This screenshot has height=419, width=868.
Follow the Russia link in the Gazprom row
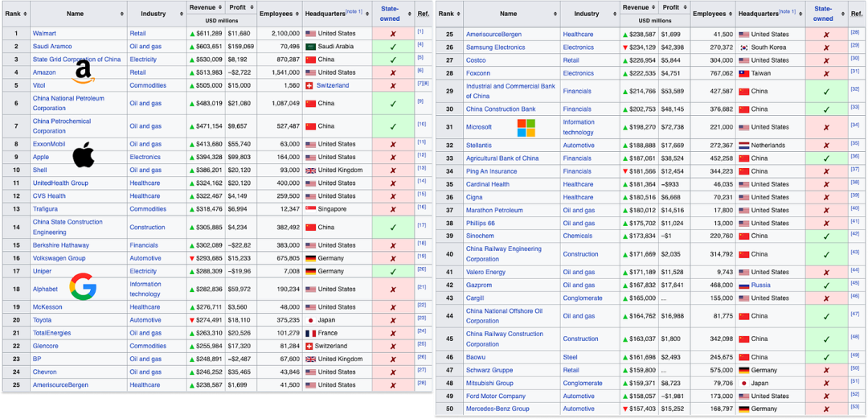click(760, 285)
